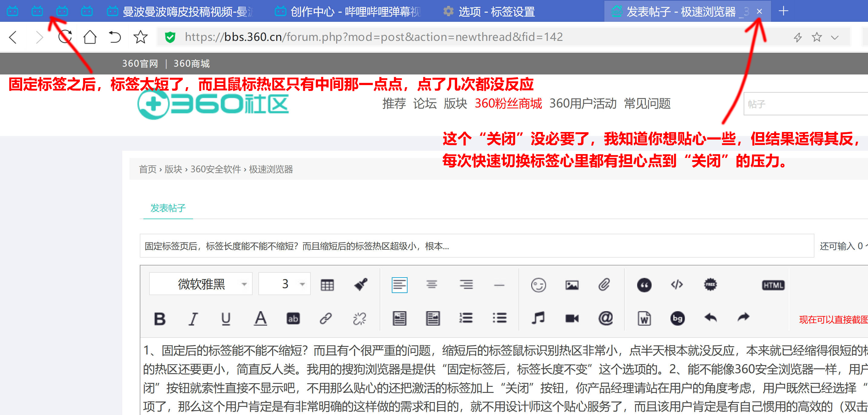The image size is (868, 415).
Task: Open the emoji smiley picker
Action: pyautogui.click(x=538, y=285)
